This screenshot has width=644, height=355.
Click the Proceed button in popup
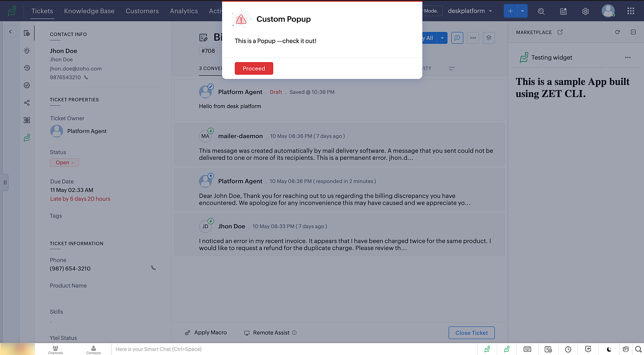(x=254, y=68)
